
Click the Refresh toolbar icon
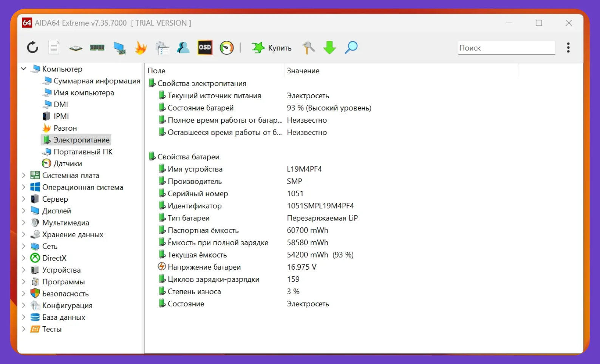pyautogui.click(x=32, y=48)
